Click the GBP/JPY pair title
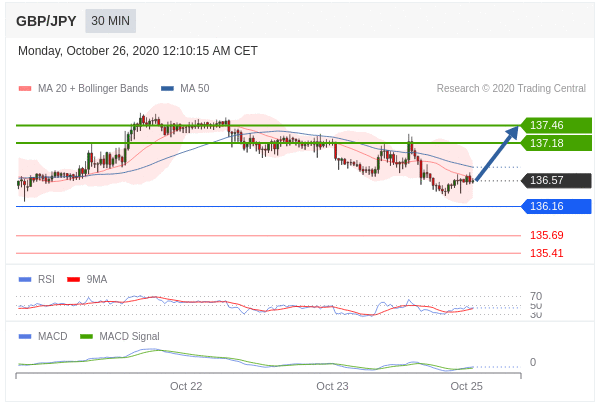 (46, 21)
